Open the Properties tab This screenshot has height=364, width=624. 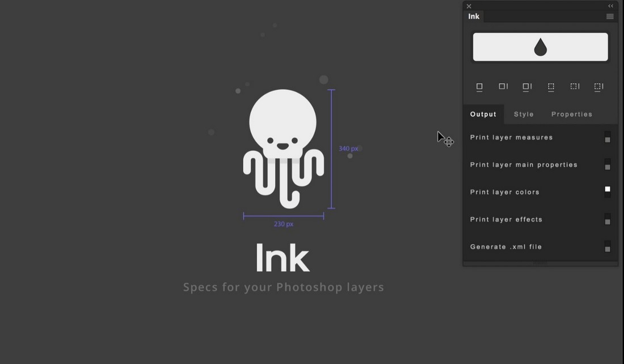tap(571, 114)
